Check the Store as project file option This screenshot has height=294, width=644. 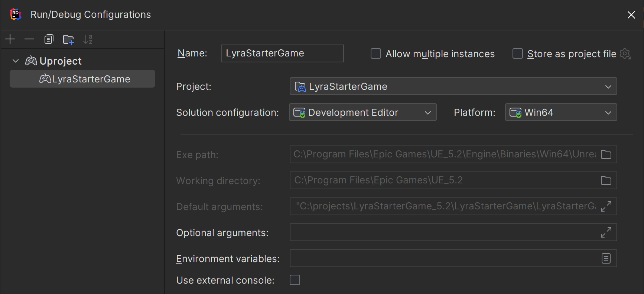click(518, 54)
